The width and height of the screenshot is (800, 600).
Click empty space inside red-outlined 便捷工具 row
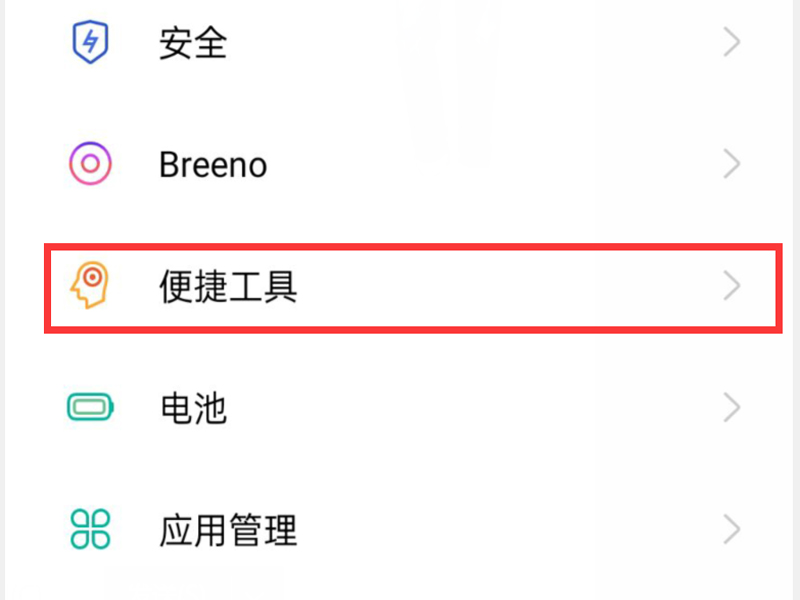500,287
